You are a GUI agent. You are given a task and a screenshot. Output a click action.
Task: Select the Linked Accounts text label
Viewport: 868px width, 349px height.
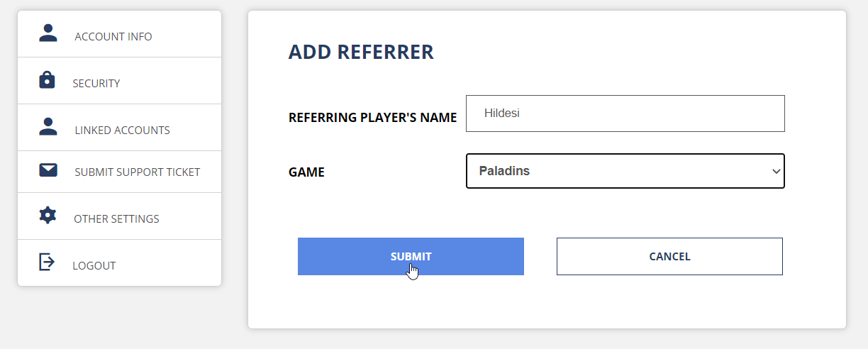pos(122,131)
